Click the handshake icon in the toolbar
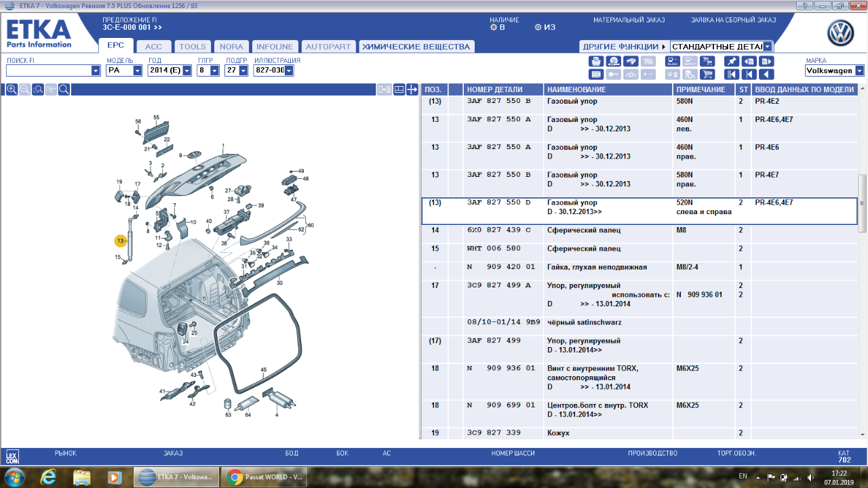The width and height of the screenshot is (868, 488). coord(631,61)
